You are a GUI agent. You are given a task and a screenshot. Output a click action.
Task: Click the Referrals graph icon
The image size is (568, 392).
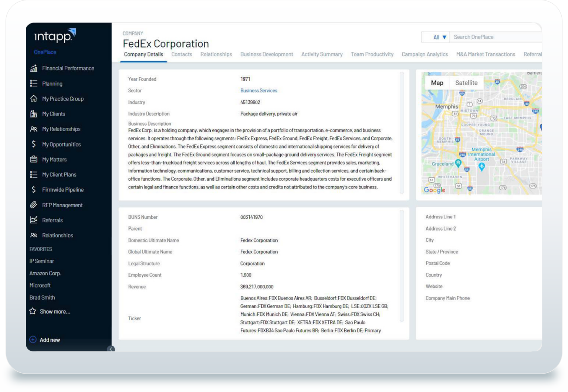tap(34, 220)
